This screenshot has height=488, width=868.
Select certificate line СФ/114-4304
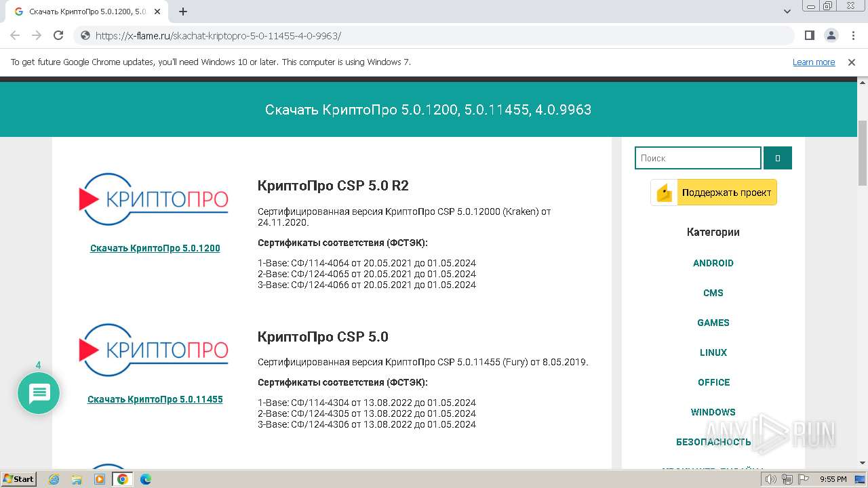[367, 403]
